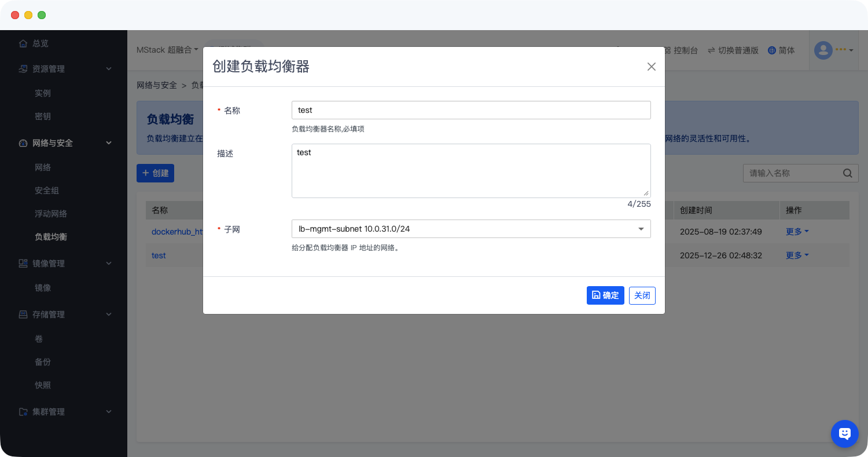Click the 镜像管理 sidebar icon
Image resolution: width=868 pixels, height=457 pixels.
click(x=23, y=264)
